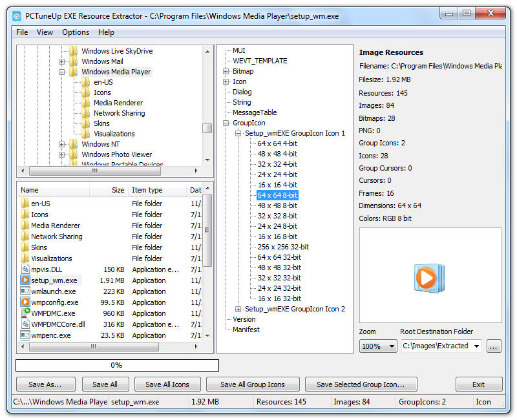517x420 pixels.
Task: Click the file list horizontal scrollbar thumb
Action: [94, 346]
